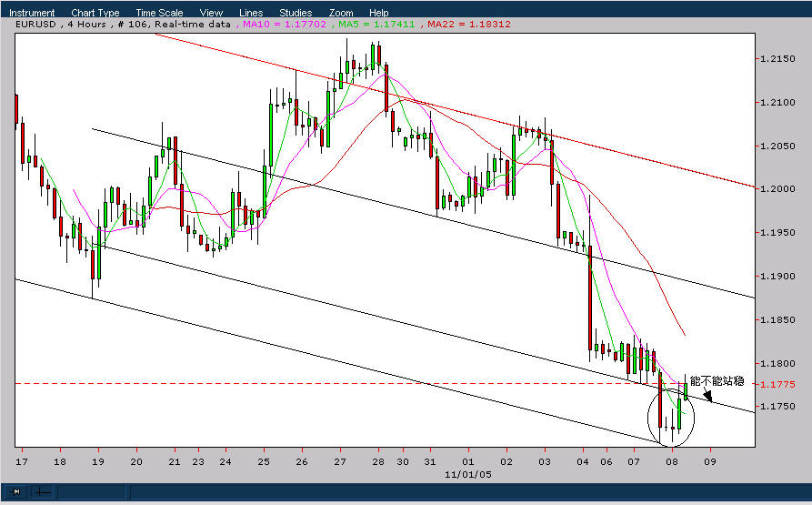Open the Studies menu
812x505 pixels.
pos(296,13)
